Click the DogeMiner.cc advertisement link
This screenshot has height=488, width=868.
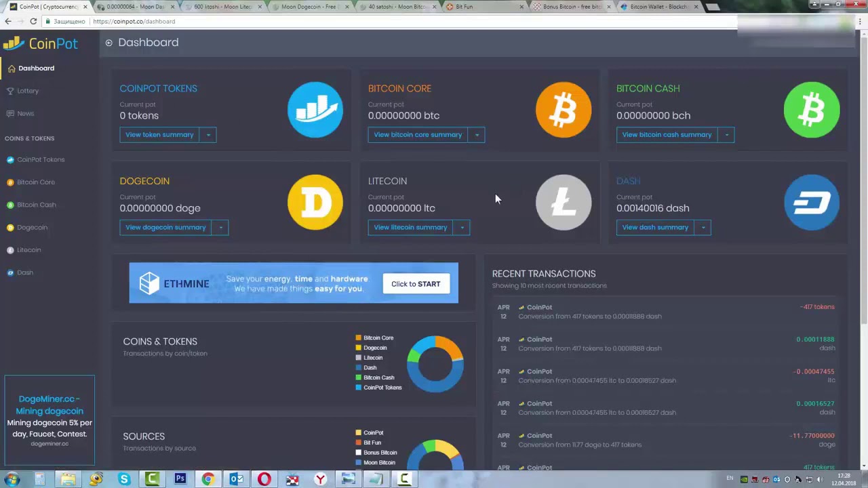coord(50,405)
